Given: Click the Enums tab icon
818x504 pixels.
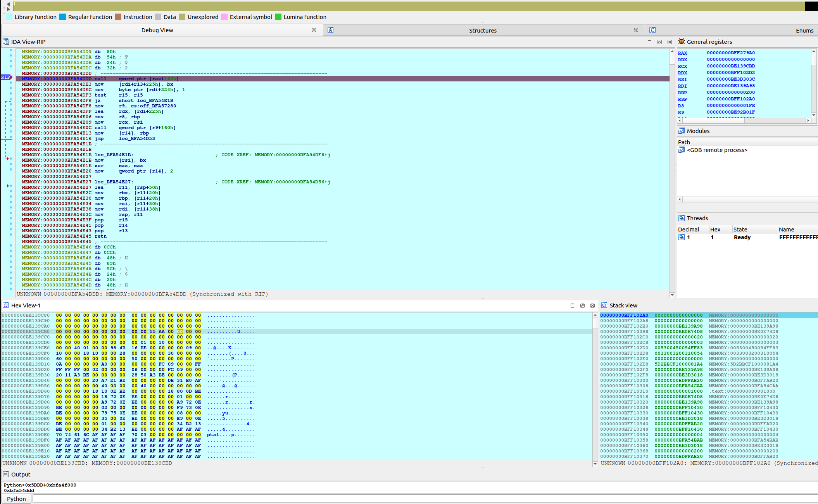Looking at the screenshot, I should pos(652,30).
